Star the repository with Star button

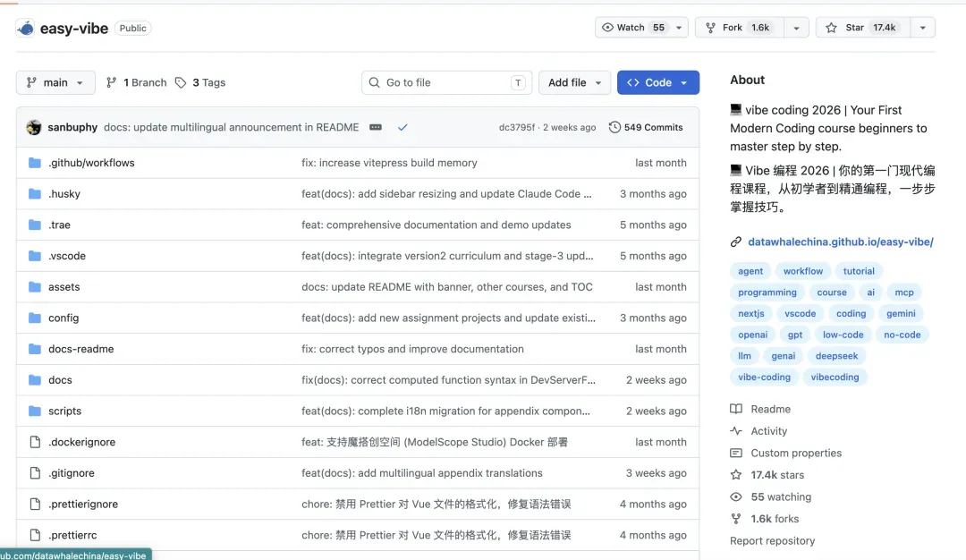[863, 28]
